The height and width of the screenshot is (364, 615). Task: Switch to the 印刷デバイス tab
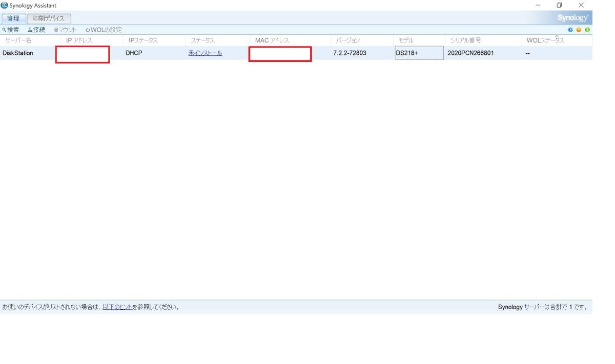pyautogui.click(x=49, y=18)
